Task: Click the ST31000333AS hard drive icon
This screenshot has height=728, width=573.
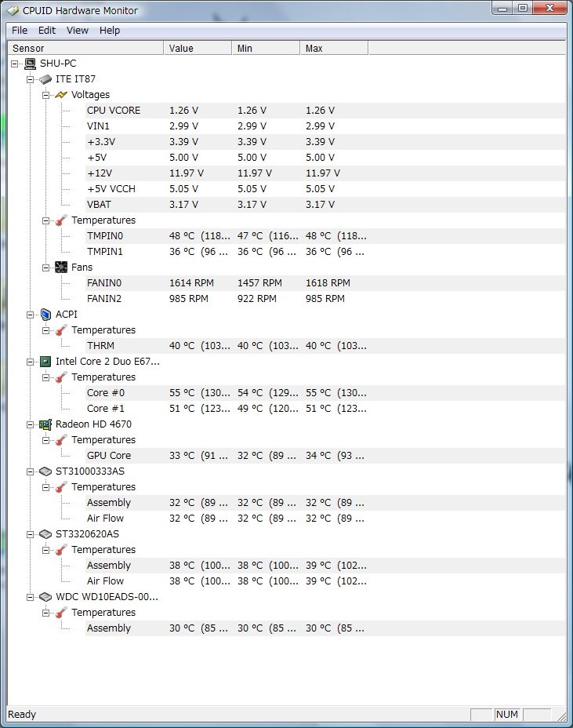Action: (x=45, y=471)
